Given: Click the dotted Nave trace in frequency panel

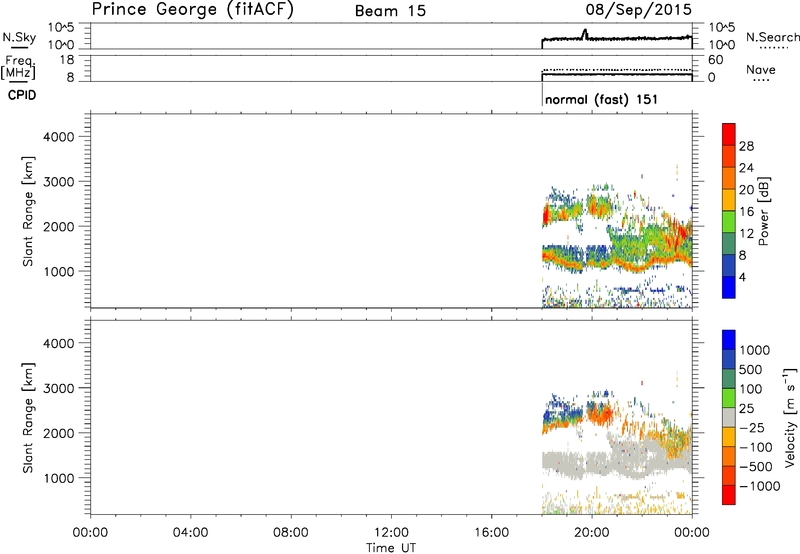Looking at the screenshot, I should (x=617, y=69).
